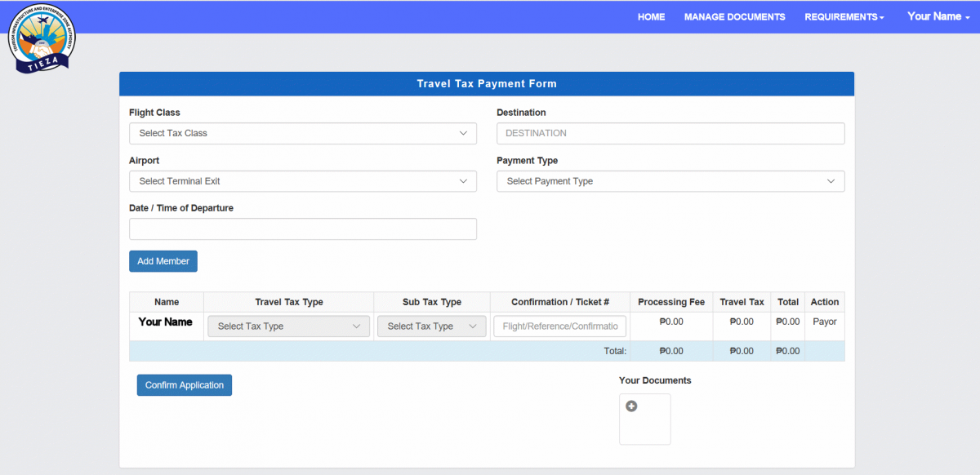The image size is (980, 475).
Task: Open MANAGE DOCUMENTS page
Action: 734,17
